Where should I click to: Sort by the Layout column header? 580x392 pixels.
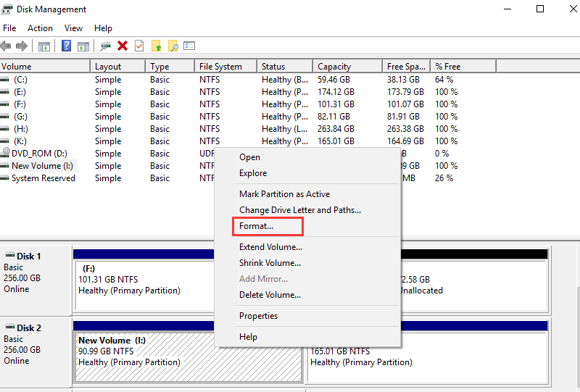117,67
